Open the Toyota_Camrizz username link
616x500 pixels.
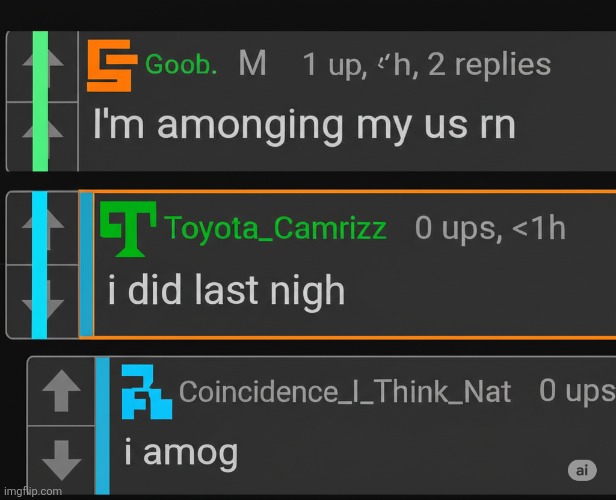[x=276, y=228]
